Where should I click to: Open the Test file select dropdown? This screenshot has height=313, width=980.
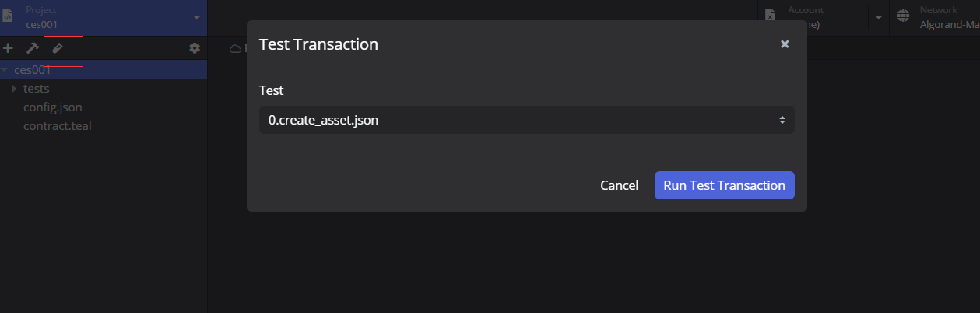pos(526,120)
